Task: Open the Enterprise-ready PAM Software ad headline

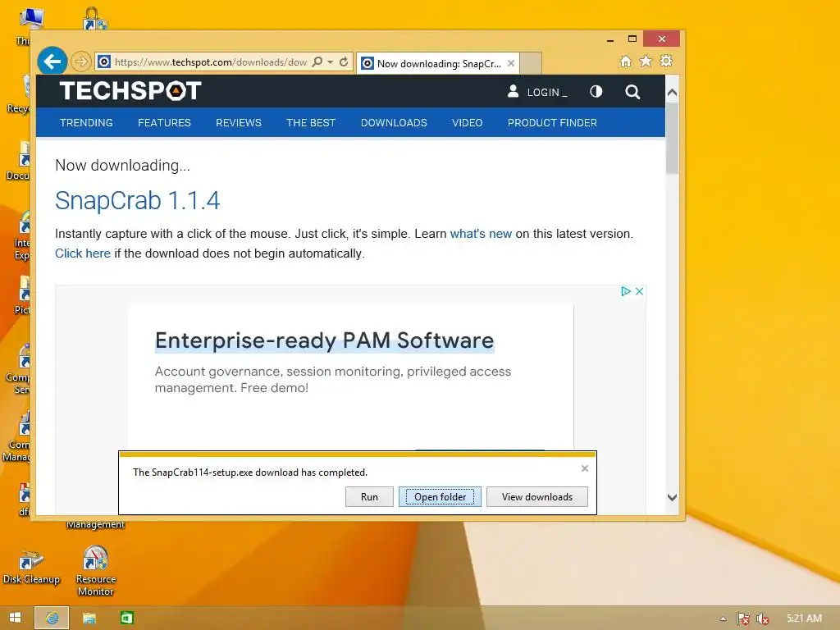Action: click(x=324, y=340)
